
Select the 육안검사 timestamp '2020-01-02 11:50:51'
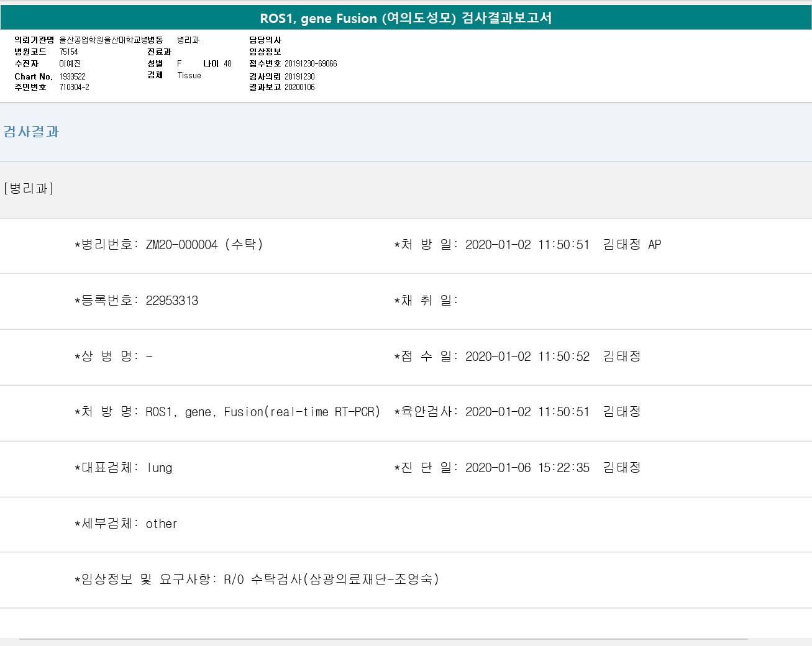527,412
